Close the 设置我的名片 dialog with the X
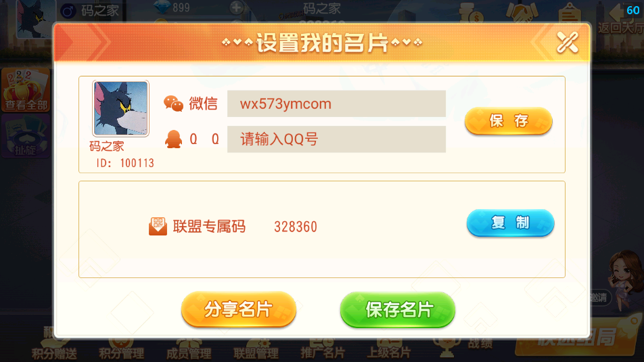 (567, 43)
